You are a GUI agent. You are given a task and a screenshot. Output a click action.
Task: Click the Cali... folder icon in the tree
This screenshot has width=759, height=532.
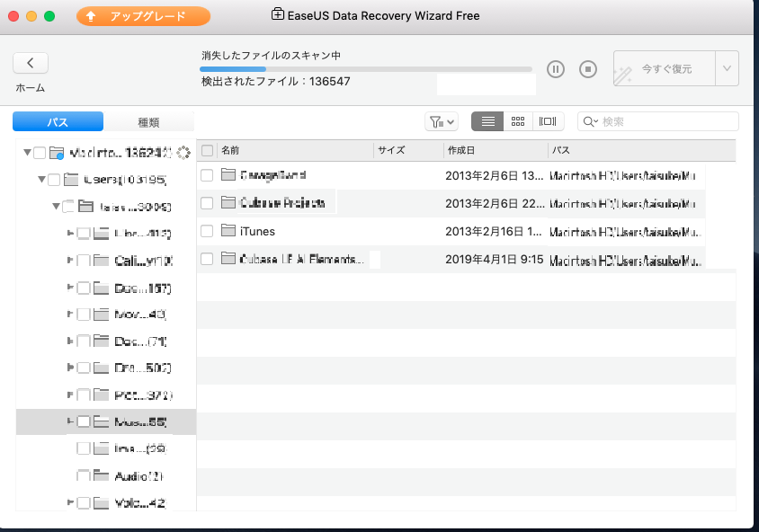pyautogui.click(x=101, y=261)
